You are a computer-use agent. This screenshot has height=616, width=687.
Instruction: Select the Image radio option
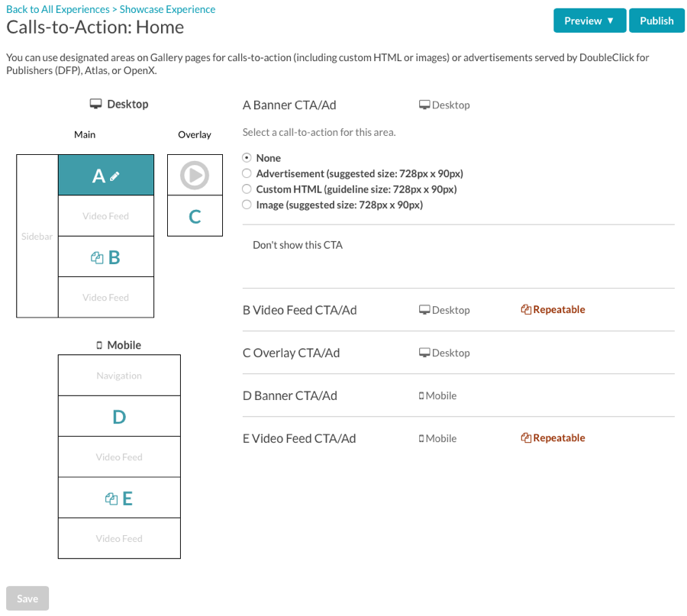pyautogui.click(x=247, y=205)
